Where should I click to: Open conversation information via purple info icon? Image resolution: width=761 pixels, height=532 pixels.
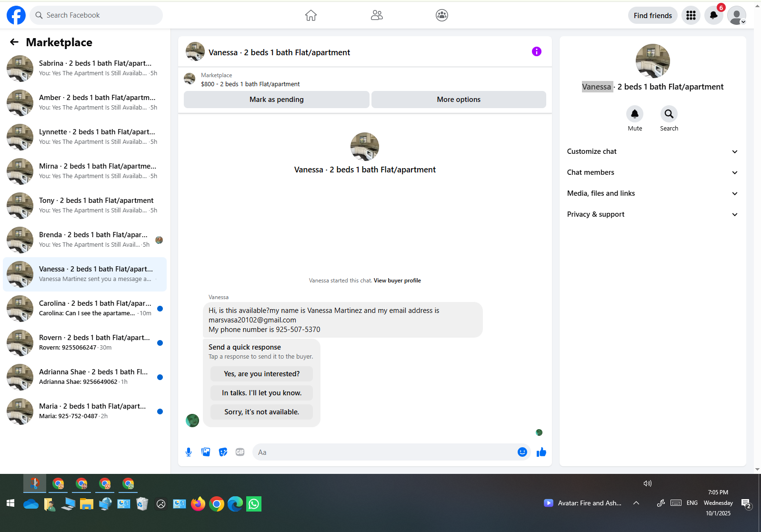click(x=537, y=51)
